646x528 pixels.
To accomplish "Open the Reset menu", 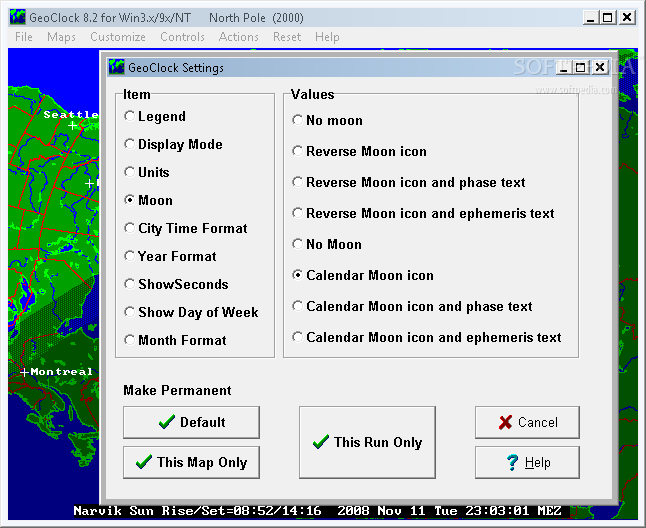I will click(287, 37).
